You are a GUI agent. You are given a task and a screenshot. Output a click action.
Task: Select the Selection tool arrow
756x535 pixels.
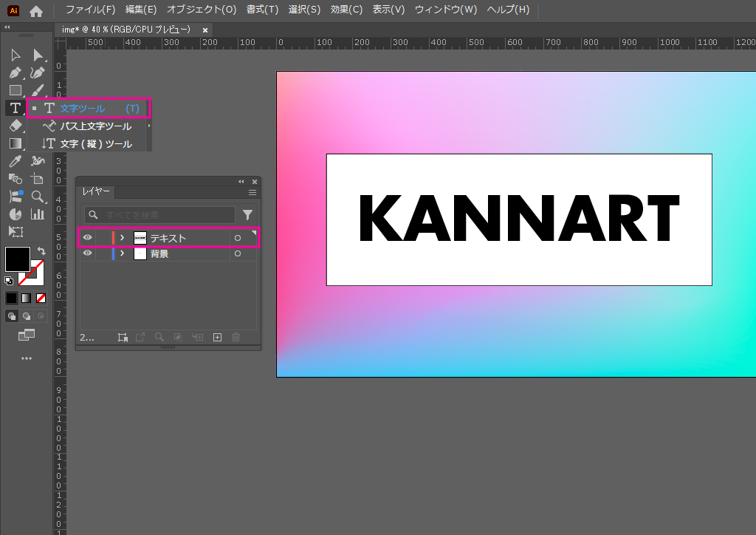15,55
